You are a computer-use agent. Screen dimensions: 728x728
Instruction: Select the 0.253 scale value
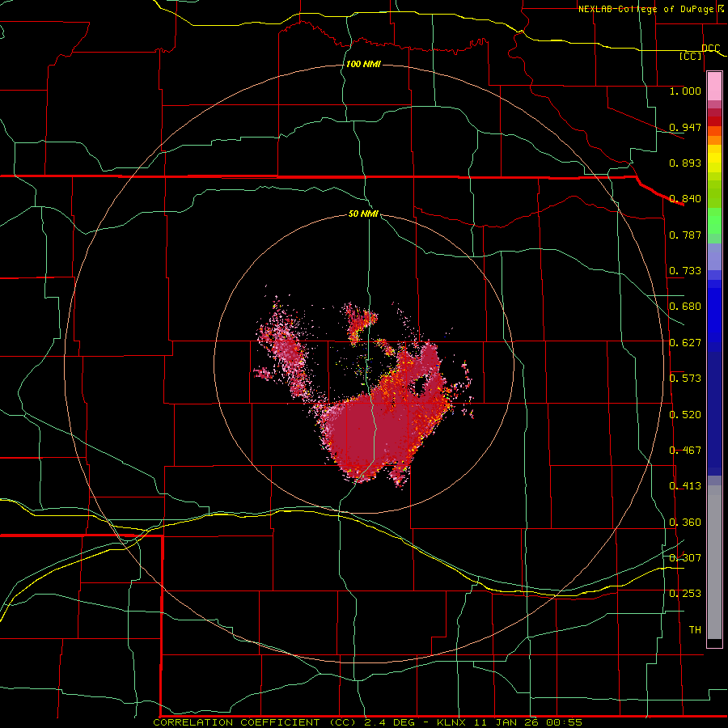coord(685,594)
